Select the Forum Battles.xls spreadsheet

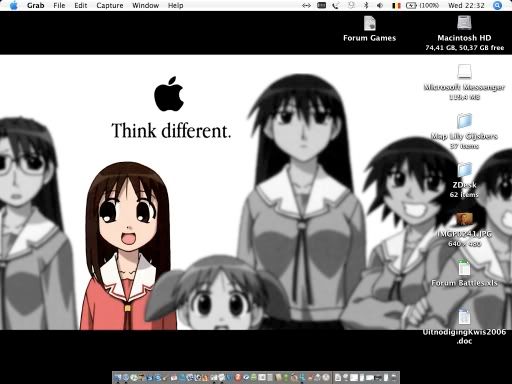pyautogui.click(x=464, y=268)
